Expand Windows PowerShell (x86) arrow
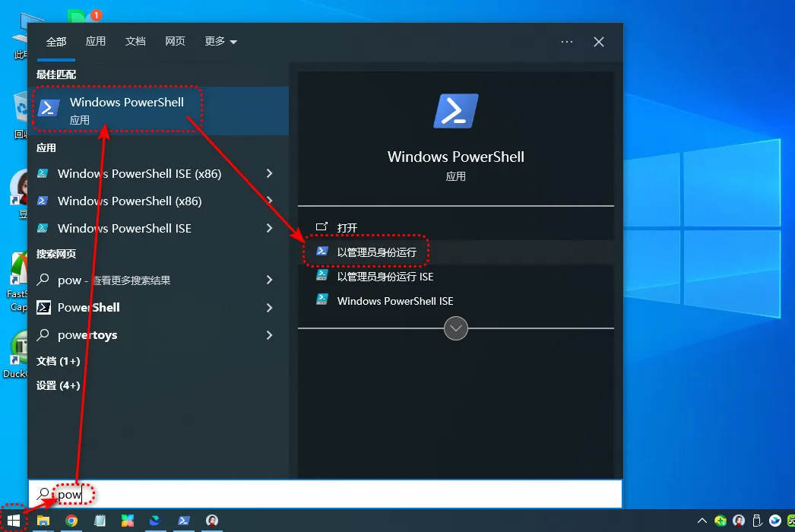The height and width of the screenshot is (532, 795). tap(269, 201)
